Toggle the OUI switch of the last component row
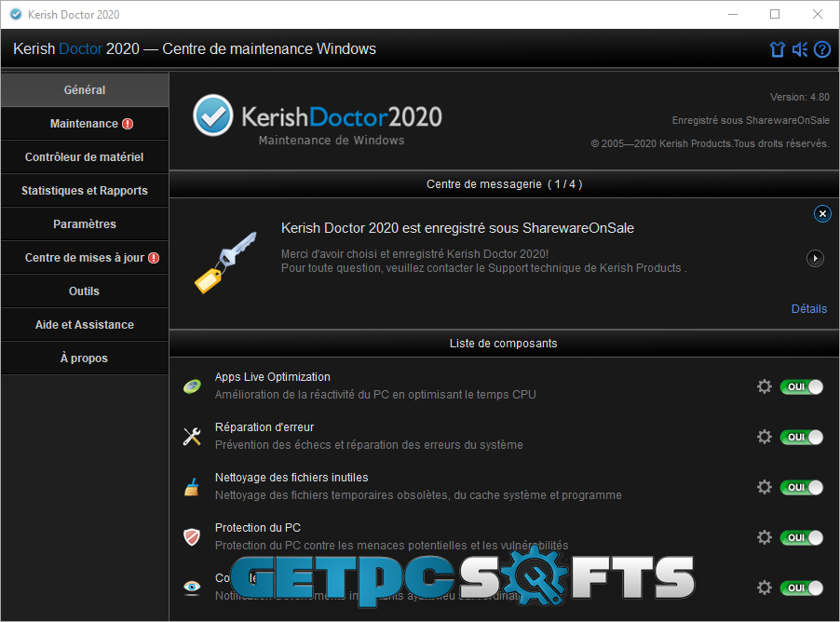Screen dimensions: 840x622 802,588
